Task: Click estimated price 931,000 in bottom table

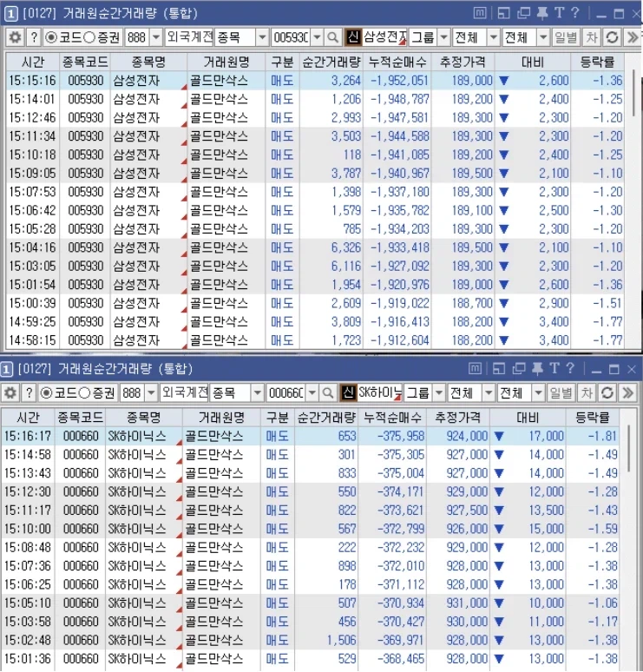Action: [x=467, y=603]
